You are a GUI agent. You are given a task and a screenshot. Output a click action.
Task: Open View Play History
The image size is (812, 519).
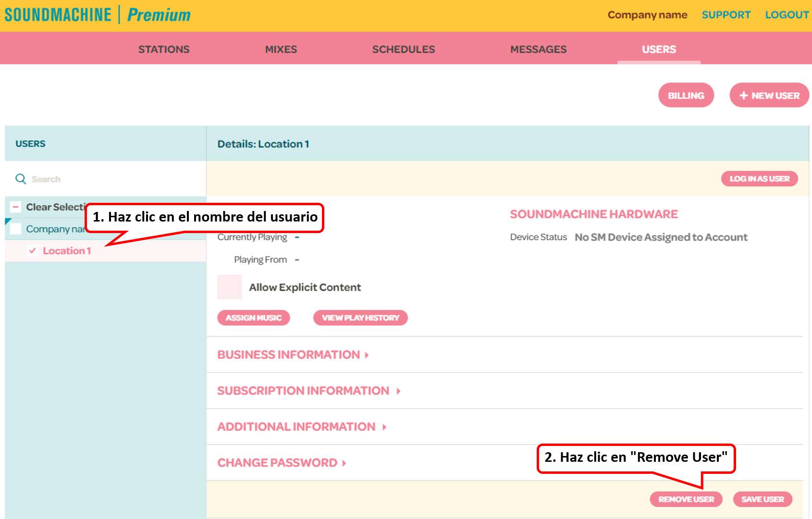tap(360, 318)
